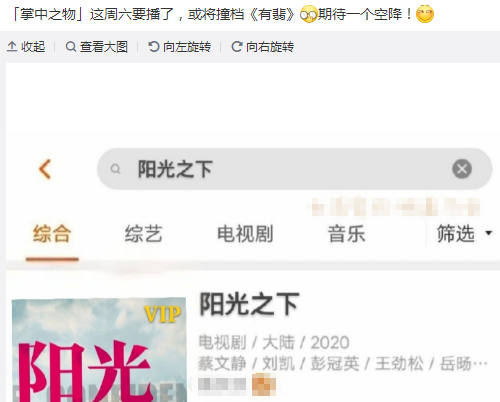The width and height of the screenshot is (500, 402).
Task: Open the 阳光之下 result title
Action: click(249, 304)
